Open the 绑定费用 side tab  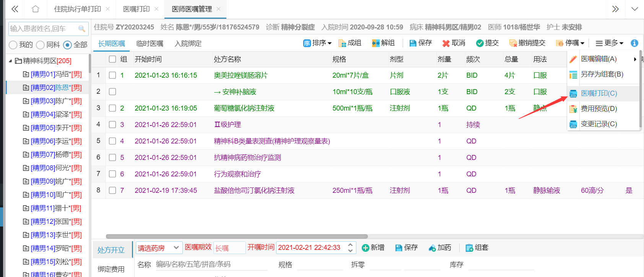111,269
